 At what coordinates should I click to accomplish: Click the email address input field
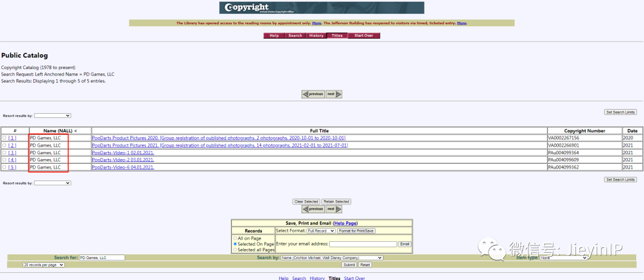[x=363, y=244]
